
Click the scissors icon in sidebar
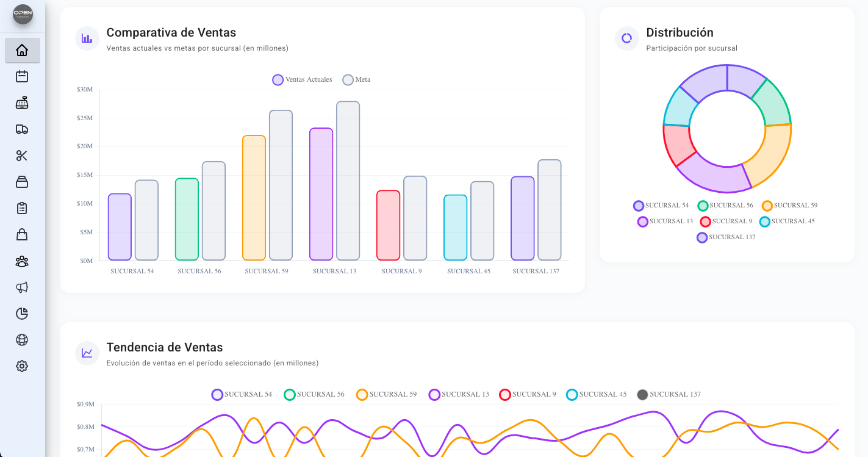coord(22,156)
